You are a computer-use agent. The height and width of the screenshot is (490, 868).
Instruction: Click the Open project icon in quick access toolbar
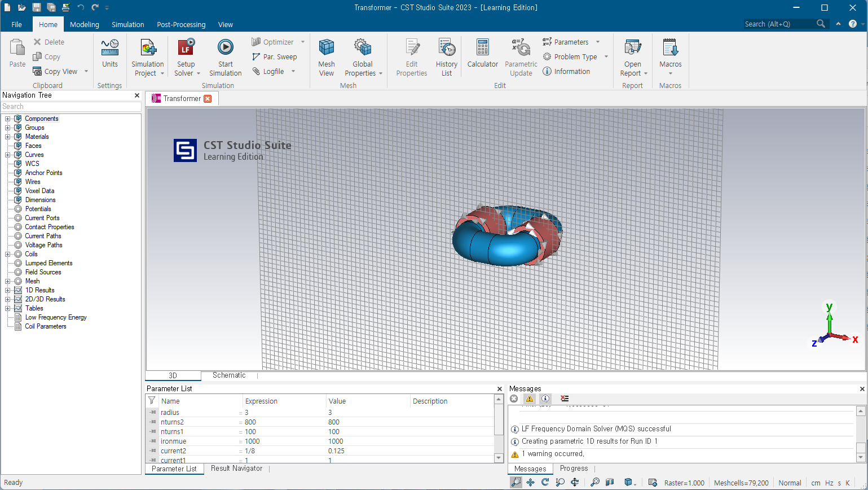tap(21, 7)
